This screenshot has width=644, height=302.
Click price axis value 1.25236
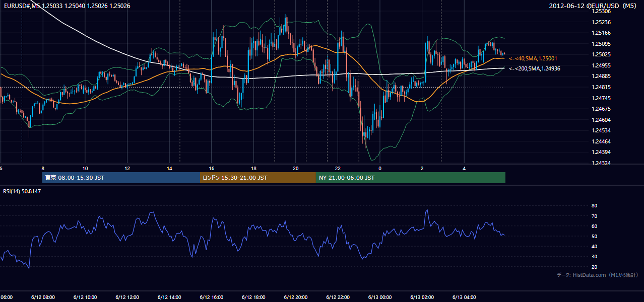point(601,22)
